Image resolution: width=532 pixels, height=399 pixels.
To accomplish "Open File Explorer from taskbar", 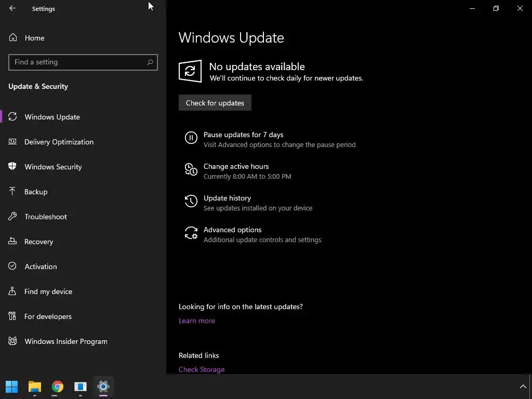I will tap(35, 386).
